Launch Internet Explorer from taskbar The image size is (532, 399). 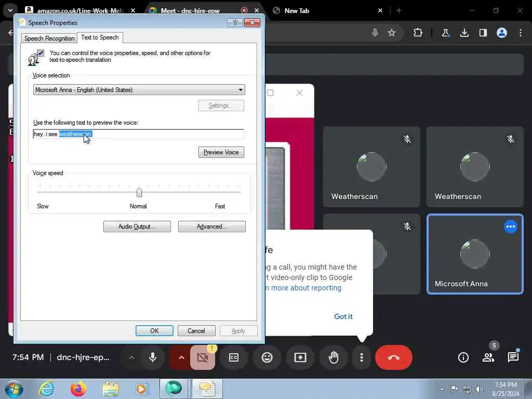pyautogui.click(x=46, y=389)
